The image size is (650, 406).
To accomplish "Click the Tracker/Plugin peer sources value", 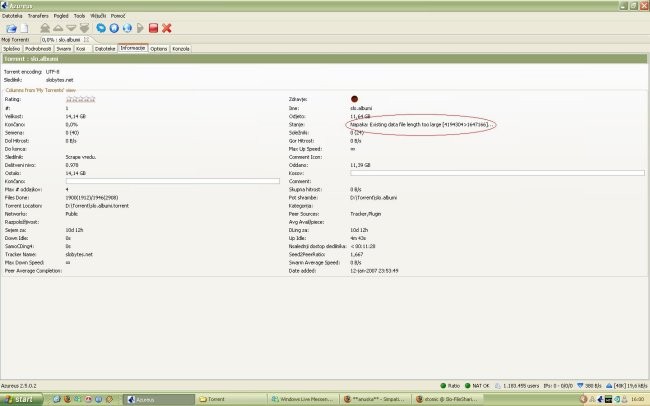I will tap(366, 214).
